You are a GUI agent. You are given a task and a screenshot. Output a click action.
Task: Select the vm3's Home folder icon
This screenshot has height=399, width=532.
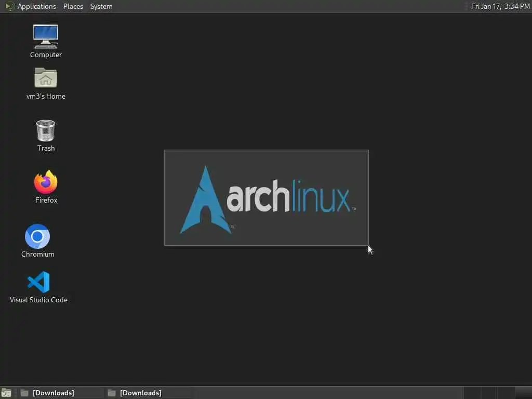click(46, 78)
